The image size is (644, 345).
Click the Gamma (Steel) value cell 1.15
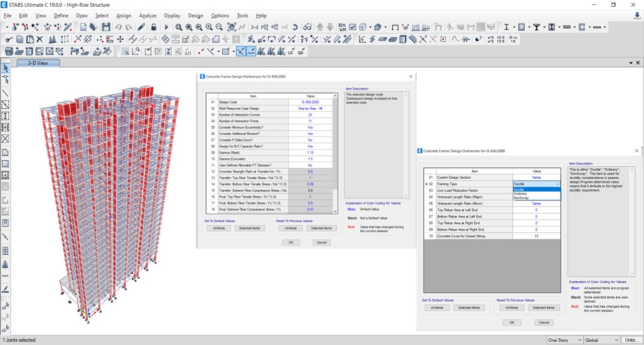point(310,152)
